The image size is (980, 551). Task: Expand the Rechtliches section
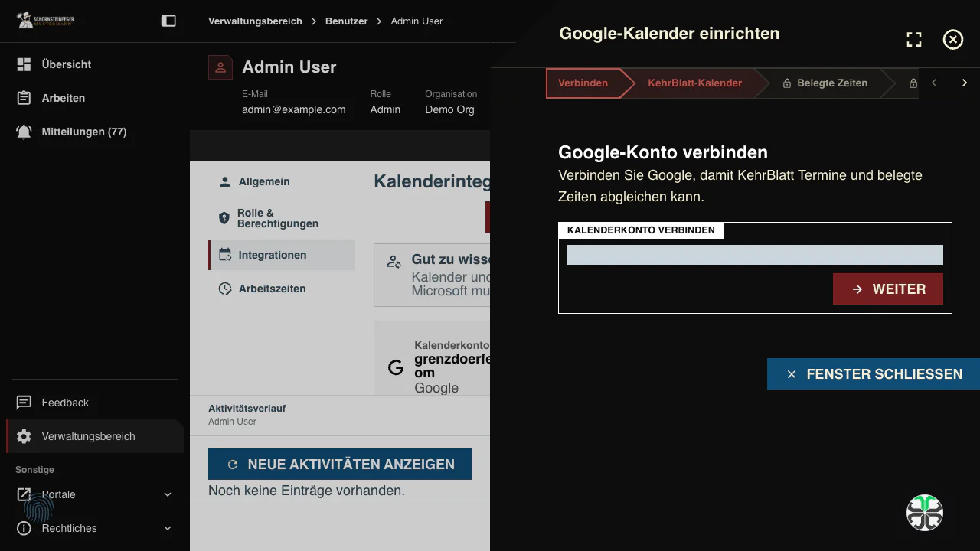pos(95,528)
